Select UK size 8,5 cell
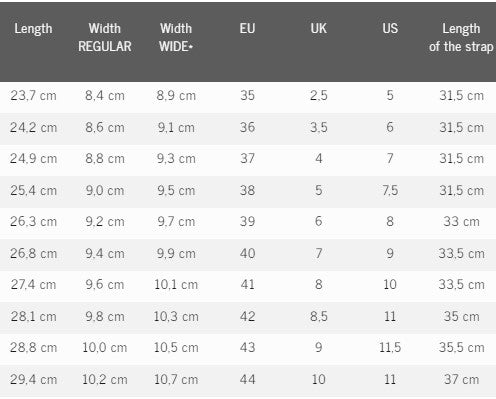This screenshot has width=496, height=399. coord(319,316)
